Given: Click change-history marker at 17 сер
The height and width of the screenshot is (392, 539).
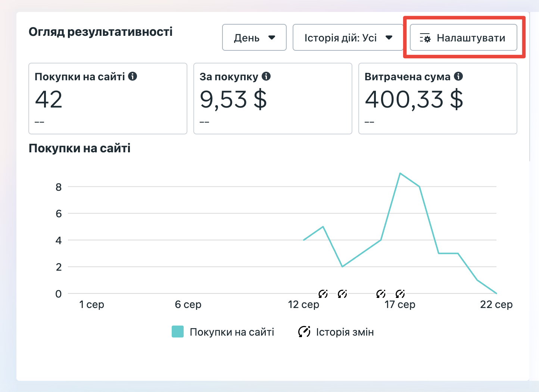Looking at the screenshot, I should [400, 294].
